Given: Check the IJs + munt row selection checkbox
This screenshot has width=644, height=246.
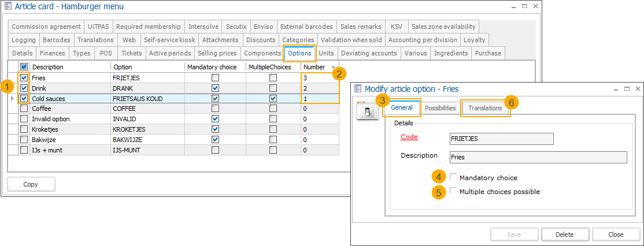Looking at the screenshot, I should point(24,150).
